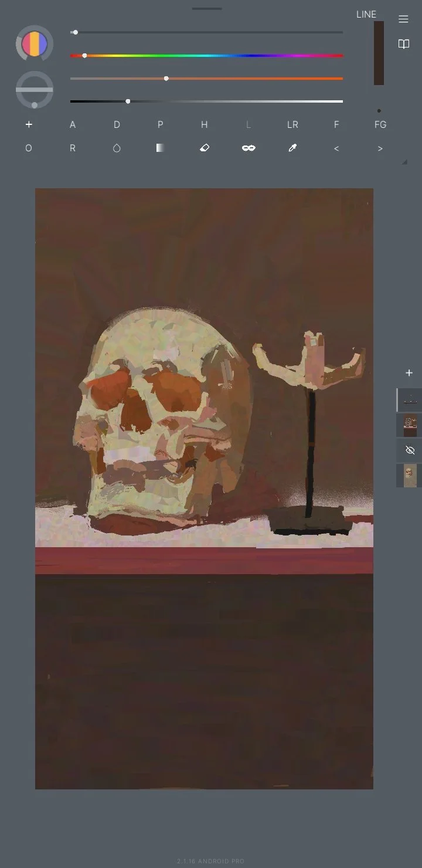422x868 pixels.
Task: Tap the brush size ring dial
Action: tap(35, 90)
